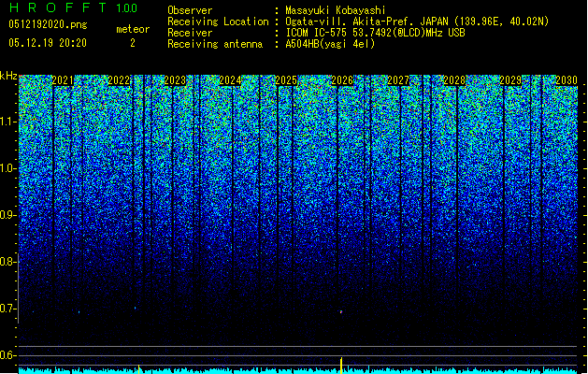Screen dimensions: 588x374
Task: Click the meteor count value 2
Action: pyautogui.click(x=133, y=43)
